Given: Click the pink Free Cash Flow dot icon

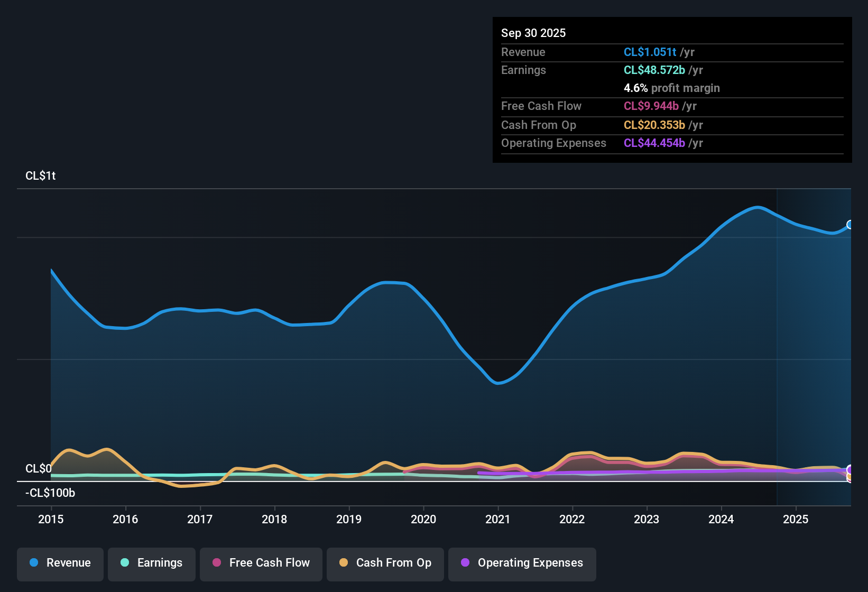Looking at the screenshot, I should pos(216,563).
